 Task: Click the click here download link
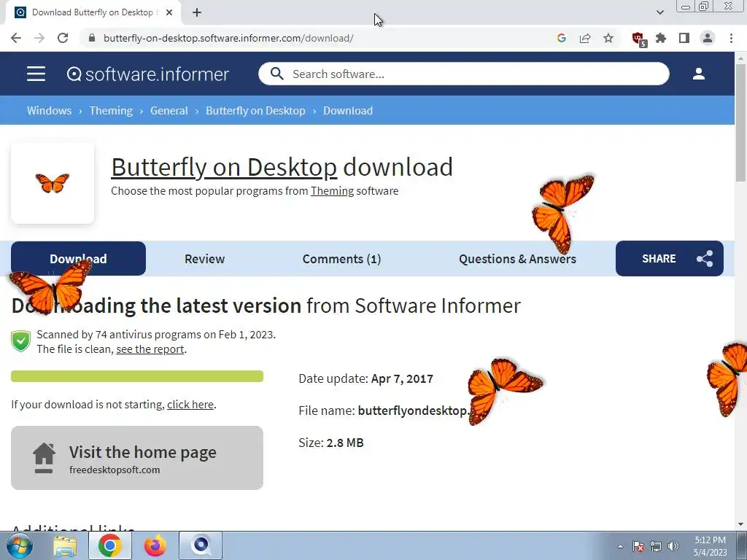190,404
